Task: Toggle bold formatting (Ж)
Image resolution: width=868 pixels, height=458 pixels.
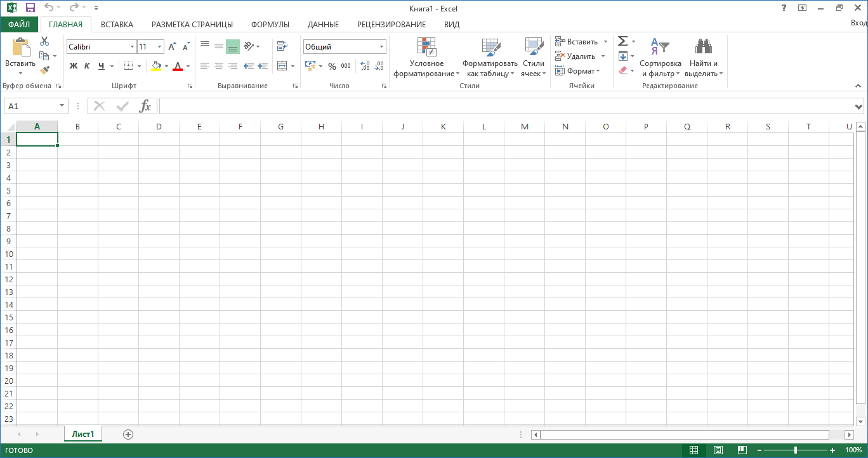Action: pyautogui.click(x=74, y=66)
